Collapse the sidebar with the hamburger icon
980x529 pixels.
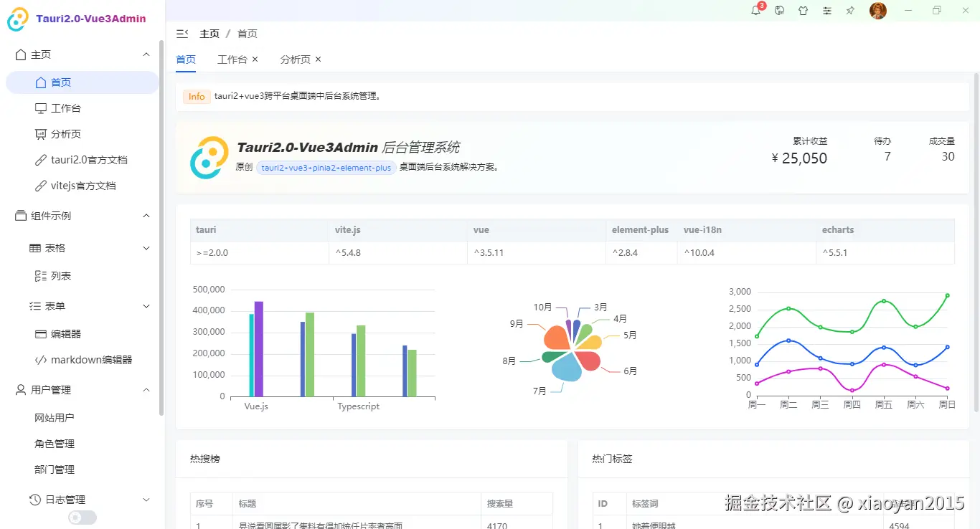coord(182,33)
